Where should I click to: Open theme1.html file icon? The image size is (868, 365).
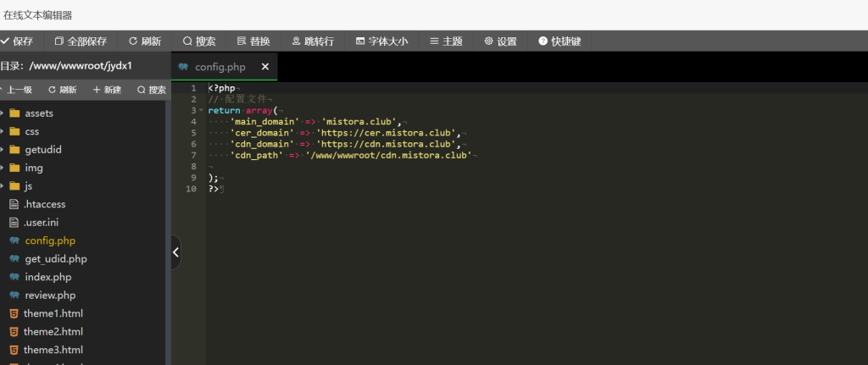click(14, 313)
